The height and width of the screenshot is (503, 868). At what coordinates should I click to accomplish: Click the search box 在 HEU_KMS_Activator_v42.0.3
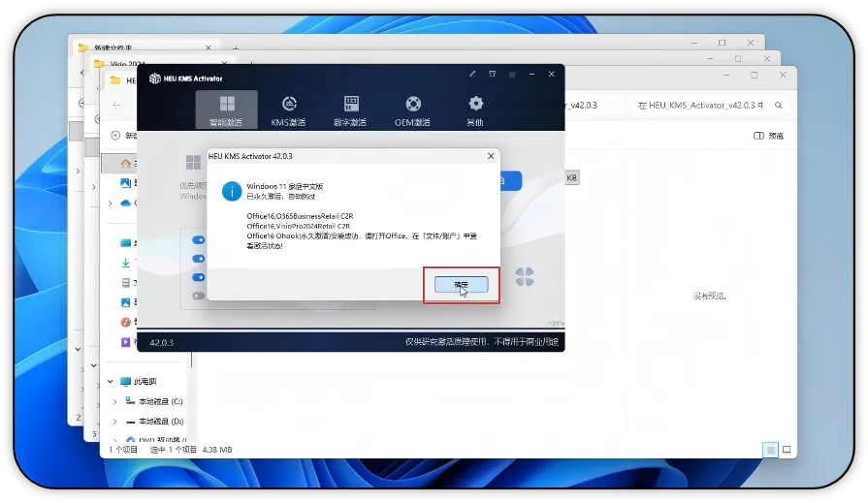pyautogui.click(x=710, y=105)
